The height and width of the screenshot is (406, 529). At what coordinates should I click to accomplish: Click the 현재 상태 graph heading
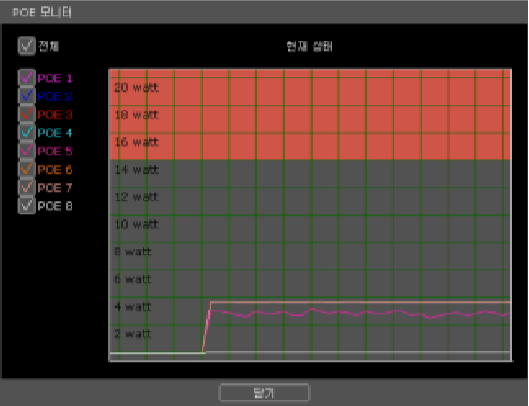pyautogui.click(x=309, y=46)
